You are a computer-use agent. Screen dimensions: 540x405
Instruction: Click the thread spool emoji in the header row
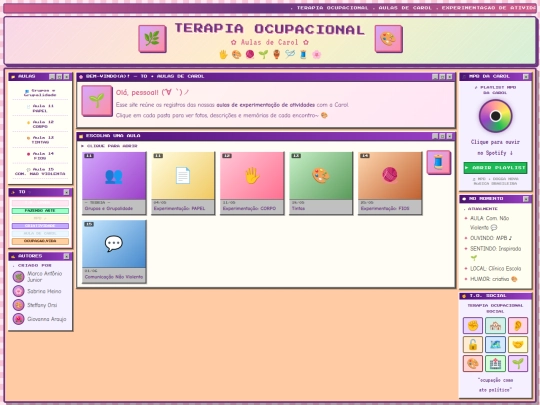(303, 54)
